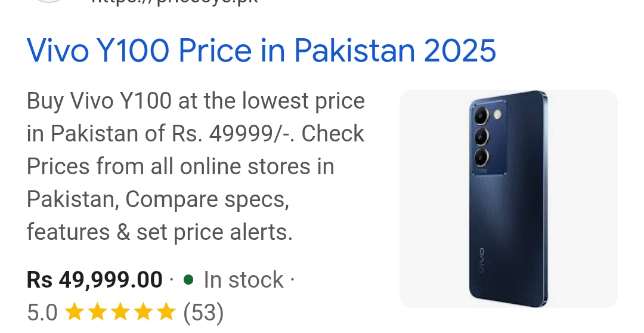Open the (53) reviews count
This screenshot has height=333, width=644.
(x=203, y=313)
